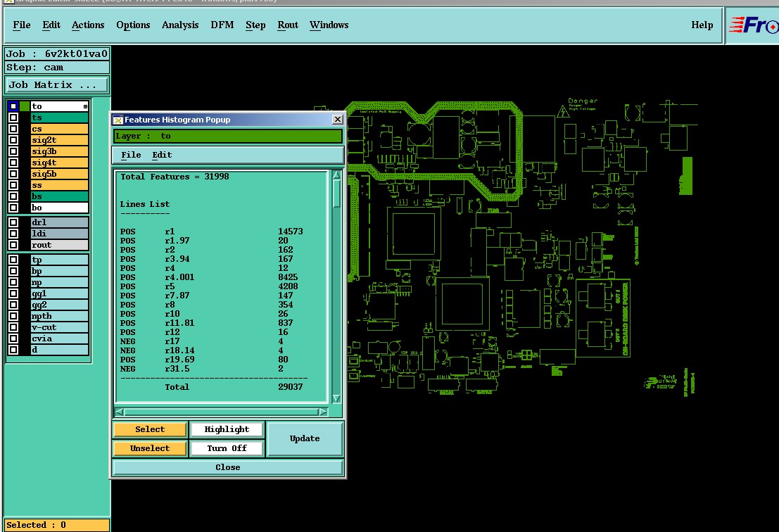Open the Help menu
Image resolution: width=779 pixels, height=532 pixels.
point(702,25)
